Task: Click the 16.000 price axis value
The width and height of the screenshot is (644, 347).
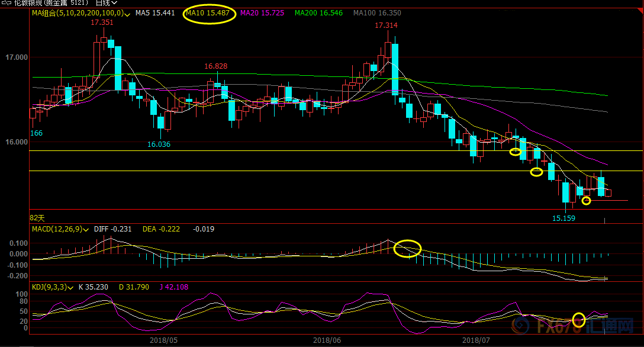Action: 17,142
